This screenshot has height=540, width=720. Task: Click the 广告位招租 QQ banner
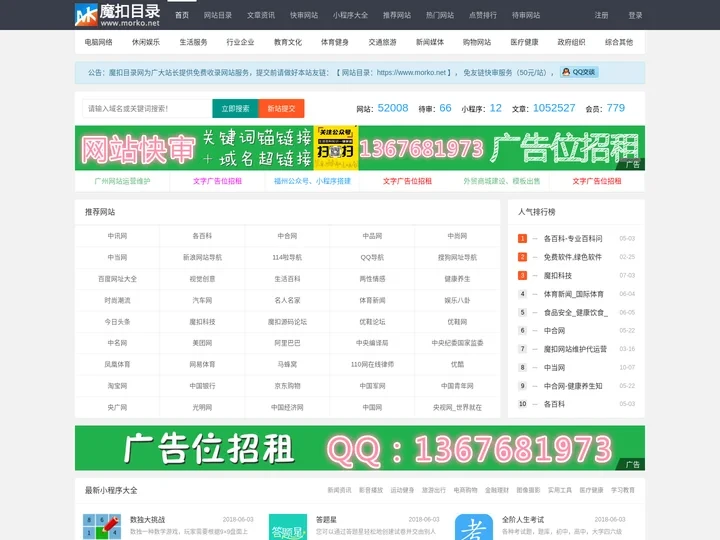pos(360,448)
